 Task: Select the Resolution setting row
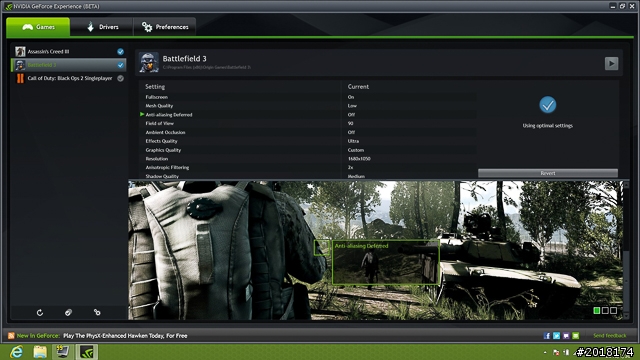pyautogui.click(x=308, y=159)
